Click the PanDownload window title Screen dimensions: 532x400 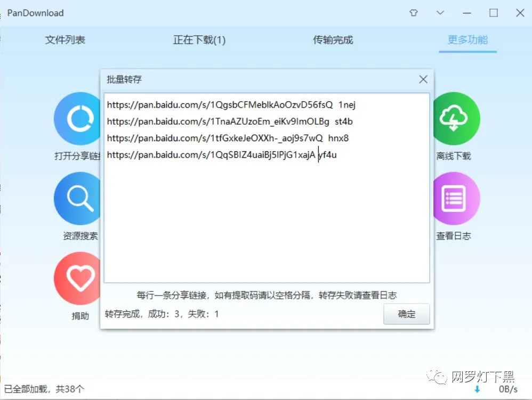point(35,13)
